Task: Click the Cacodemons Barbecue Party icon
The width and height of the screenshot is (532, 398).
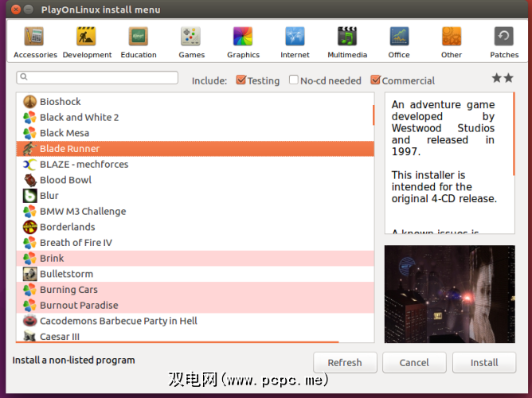Action: point(29,321)
